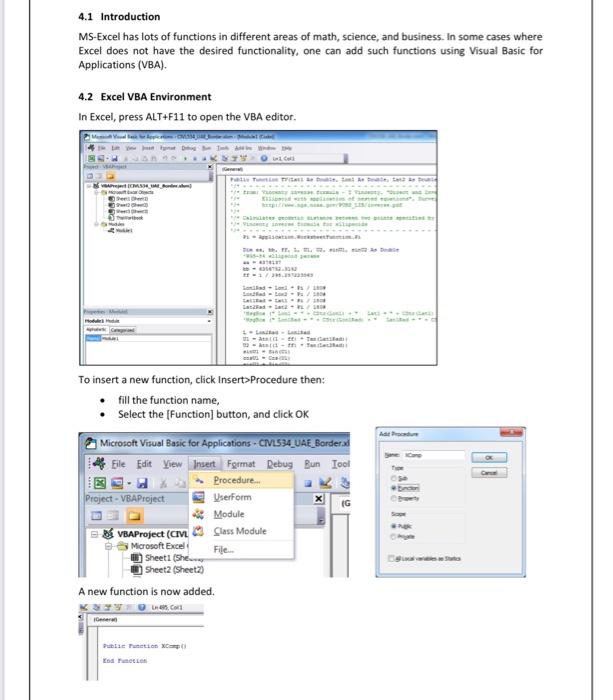The image size is (613, 700).
Task: Click Cancel in the Add Procedure dialog
Action: click(489, 473)
